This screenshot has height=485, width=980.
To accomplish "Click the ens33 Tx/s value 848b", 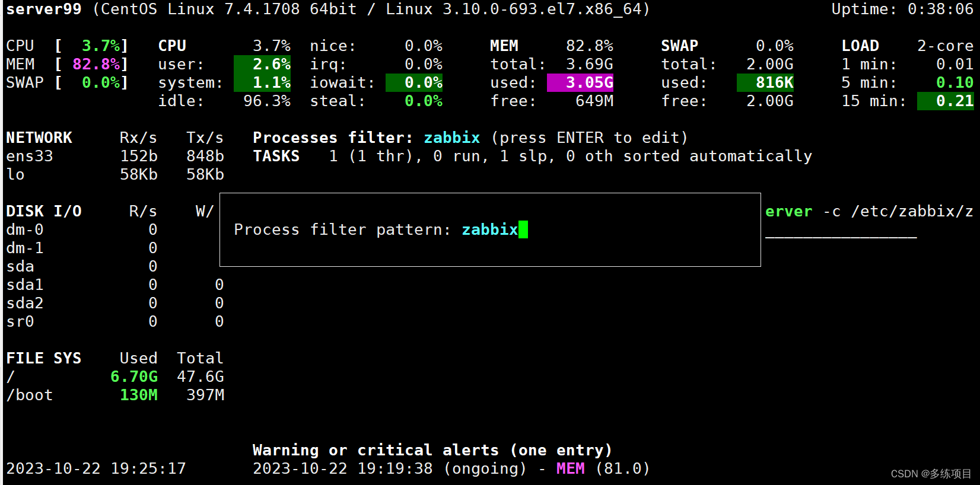I will pos(205,156).
